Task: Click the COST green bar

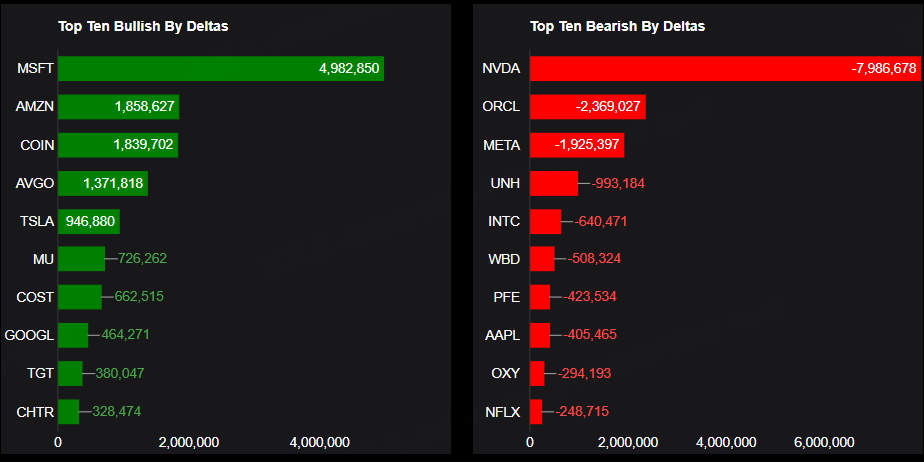Action: (79, 297)
